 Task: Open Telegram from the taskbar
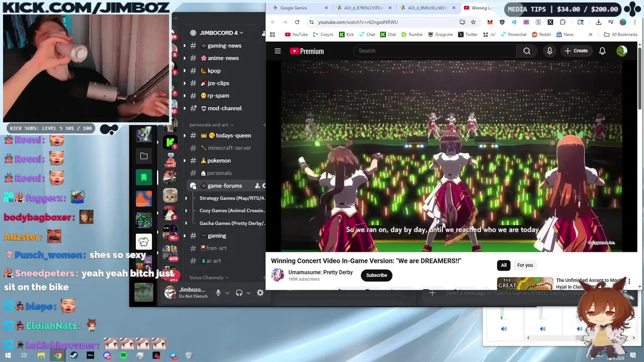coord(173,355)
